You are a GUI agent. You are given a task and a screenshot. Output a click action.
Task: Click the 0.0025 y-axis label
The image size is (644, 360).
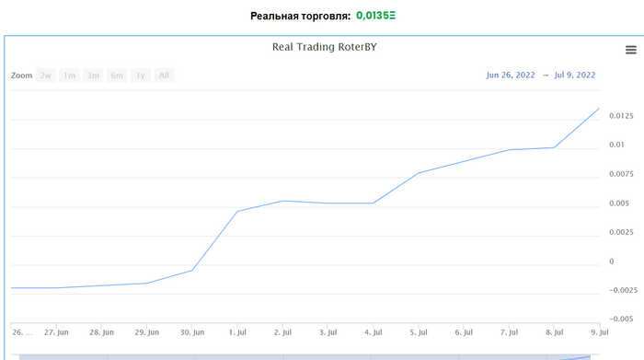tap(621, 232)
